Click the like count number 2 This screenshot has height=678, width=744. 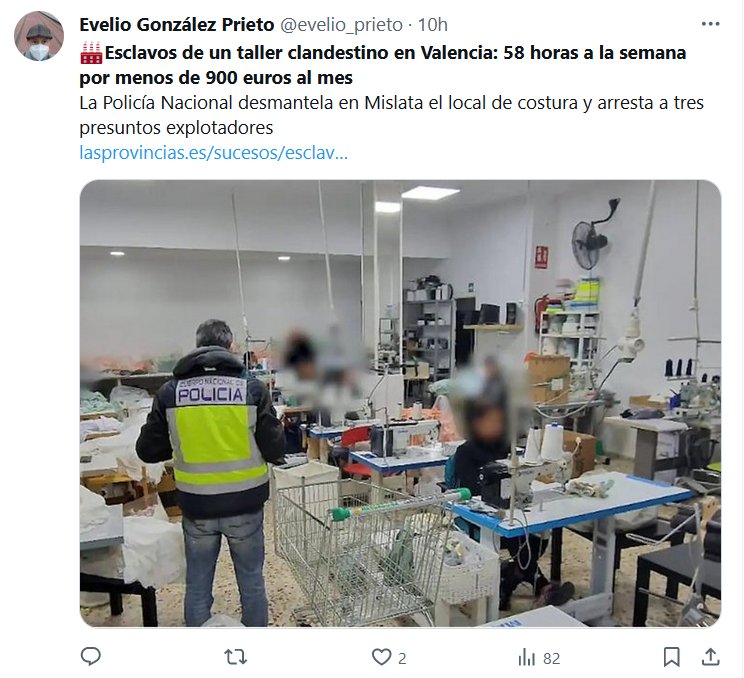point(402,659)
